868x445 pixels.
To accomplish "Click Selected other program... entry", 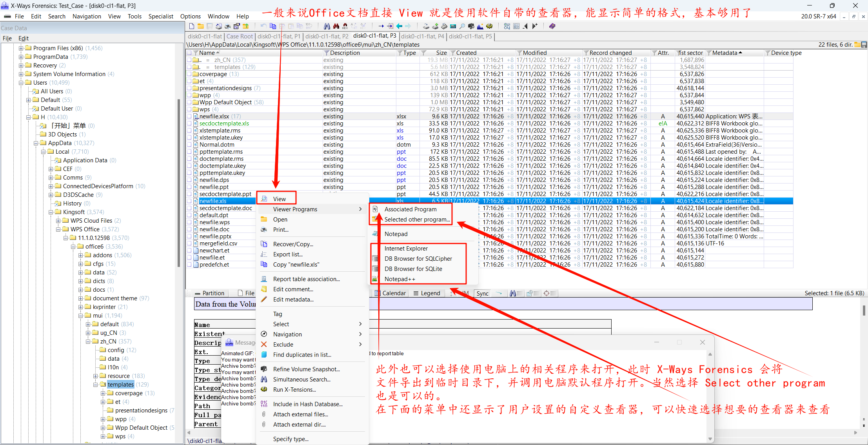I will click(x=417, y=220).
